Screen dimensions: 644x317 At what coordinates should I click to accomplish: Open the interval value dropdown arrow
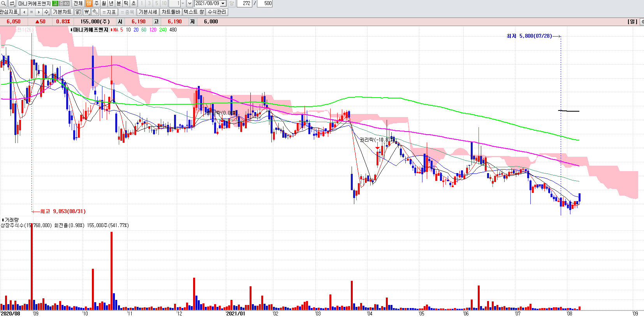183,3
